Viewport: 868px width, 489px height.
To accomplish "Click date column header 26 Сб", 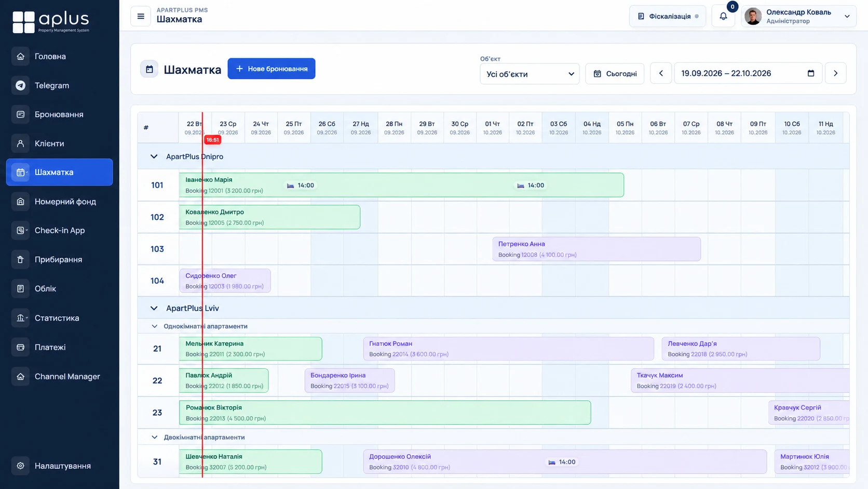I will point(327,127).
